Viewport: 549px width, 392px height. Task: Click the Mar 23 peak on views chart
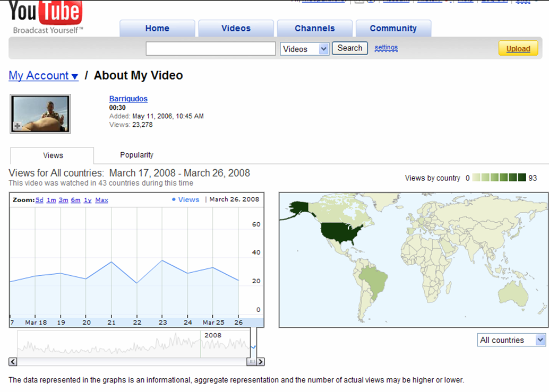pyautogui.click(x=162, y=260)
